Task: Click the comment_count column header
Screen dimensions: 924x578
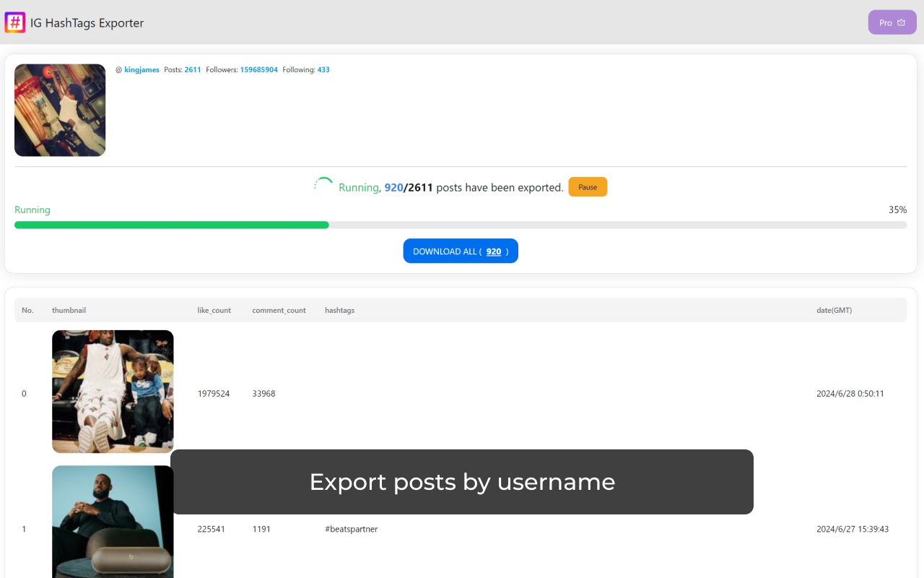Action: (x=279, y=310)
